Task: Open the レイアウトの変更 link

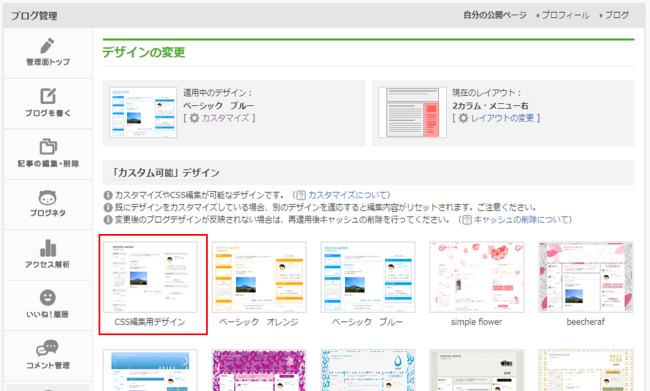Action: (502, 118)
